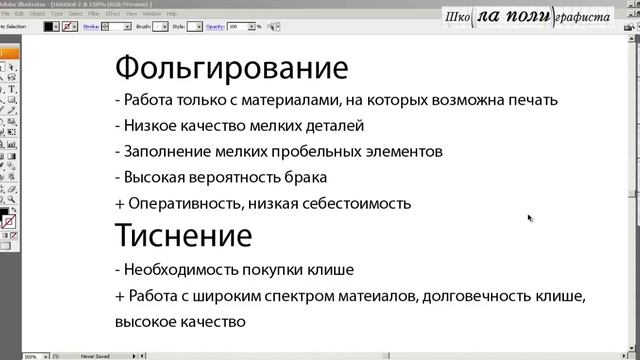Image resolution: width=640 pixels, height=360 pixels.
Task: Click the horizontal scrollbar right arrow
Action: tap(624, 356)
